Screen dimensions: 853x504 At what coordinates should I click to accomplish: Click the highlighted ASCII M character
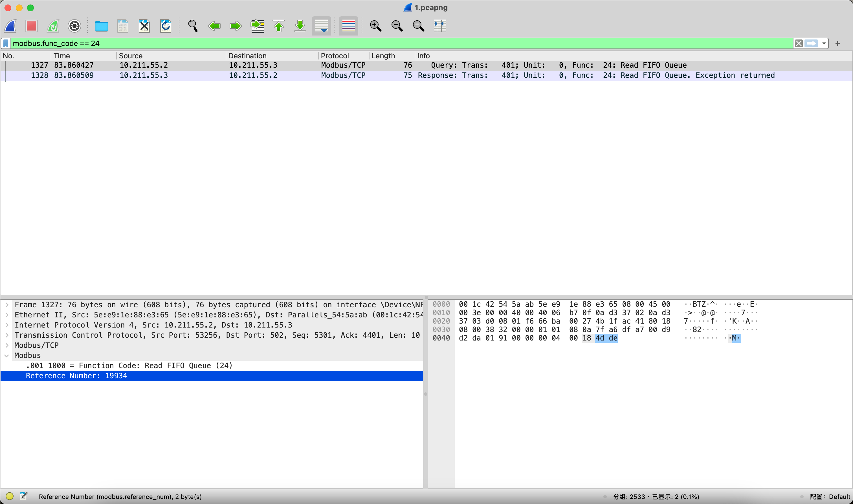pos(734,338)
